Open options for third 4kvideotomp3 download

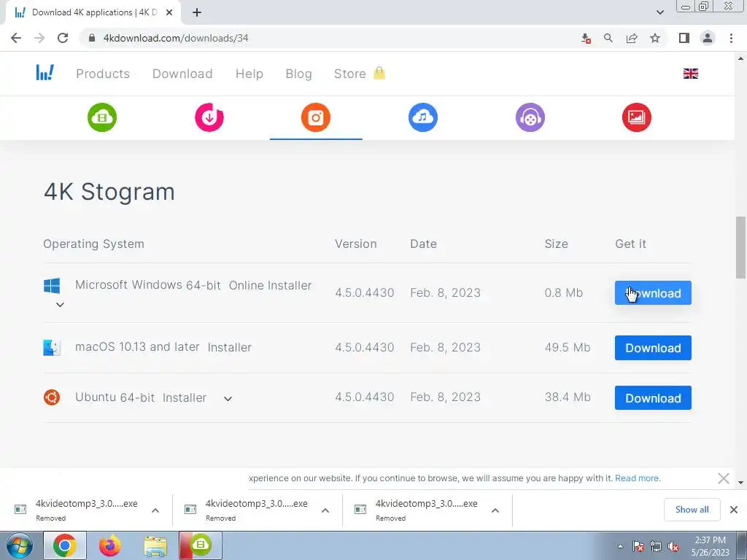[x=495, y=510]
